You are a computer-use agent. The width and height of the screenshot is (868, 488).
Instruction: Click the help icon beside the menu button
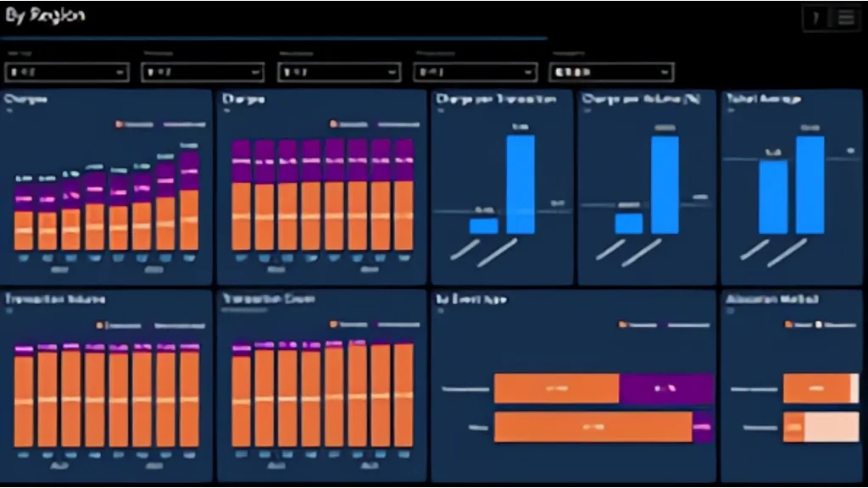816,19
